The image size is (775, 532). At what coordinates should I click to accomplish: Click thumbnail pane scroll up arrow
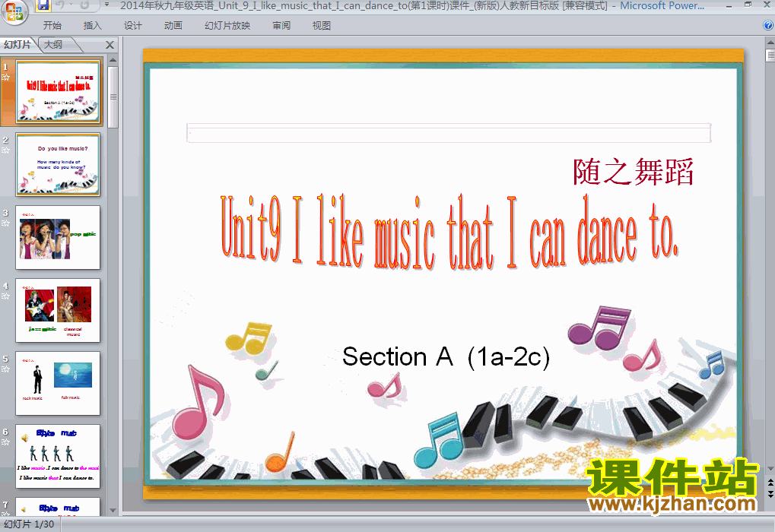tap(113, 60)
